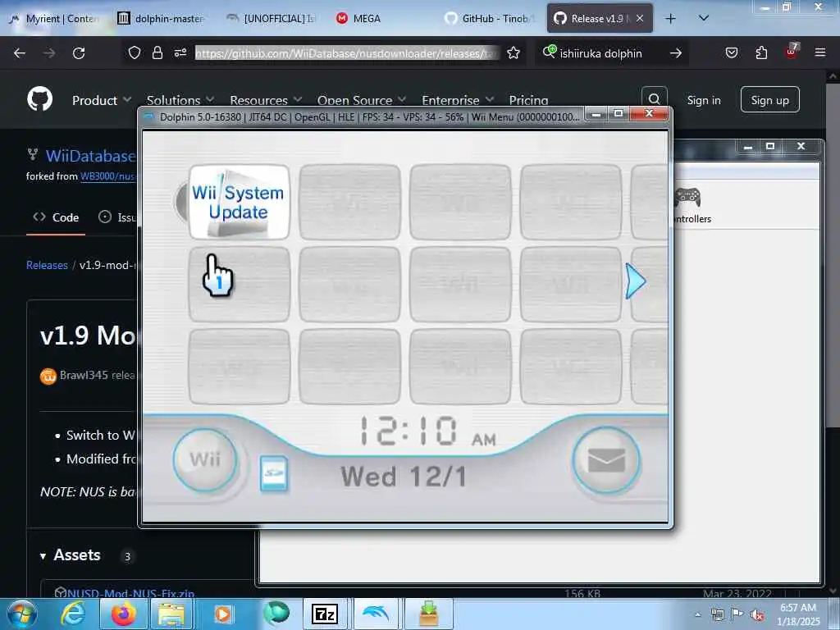Open 7-Zip from taskbar

tap(325, 614)
